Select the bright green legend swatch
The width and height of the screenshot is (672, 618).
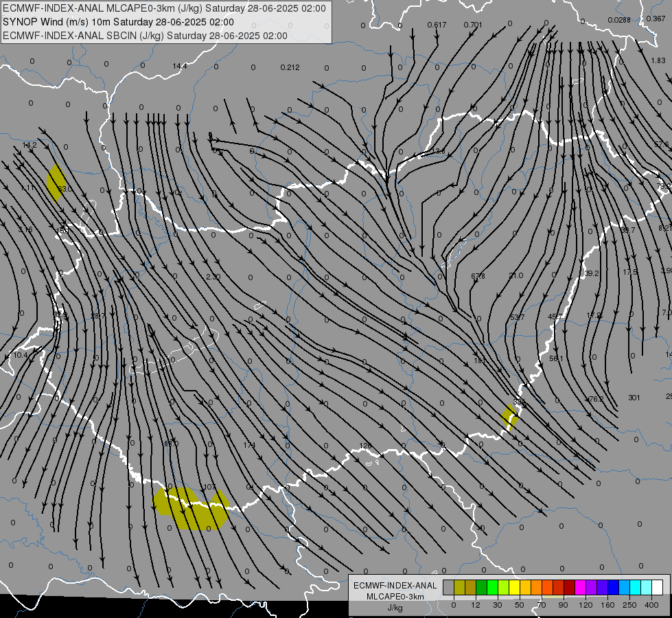point(492,588)
